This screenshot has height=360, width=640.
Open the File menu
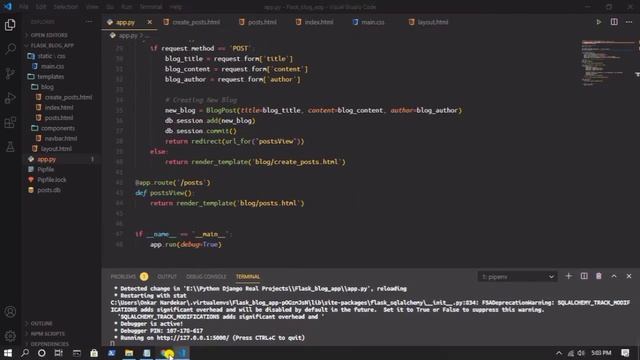point(24,7)
